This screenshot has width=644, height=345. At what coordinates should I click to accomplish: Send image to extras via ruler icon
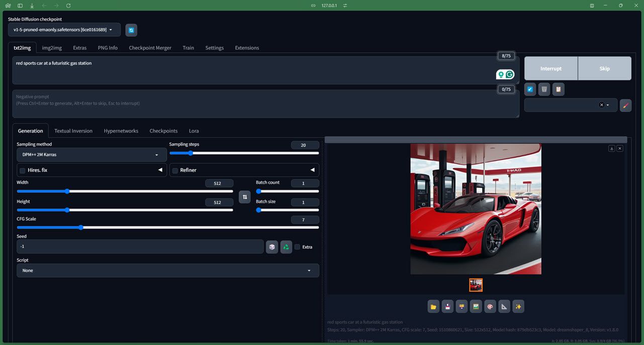tap(504, 306)
